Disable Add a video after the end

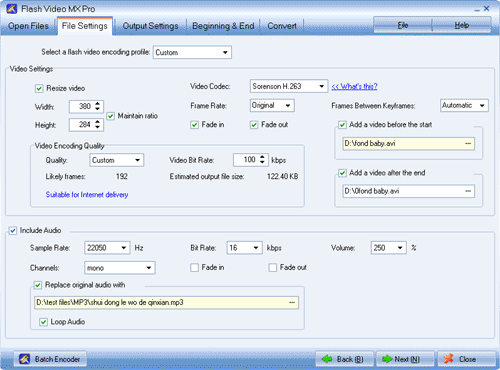tap(342, 173)
